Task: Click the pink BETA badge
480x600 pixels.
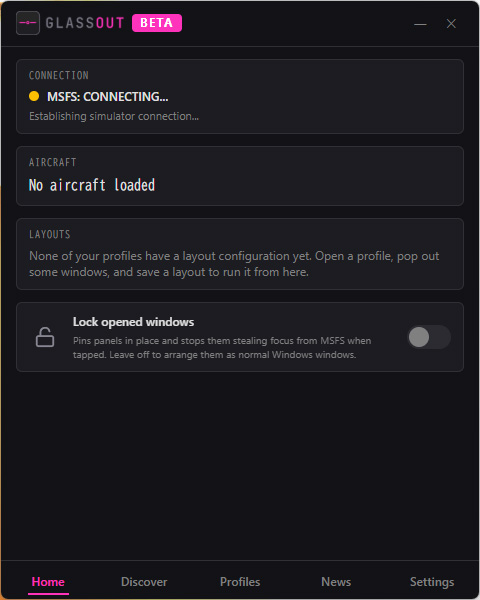Action: (157, 23)
